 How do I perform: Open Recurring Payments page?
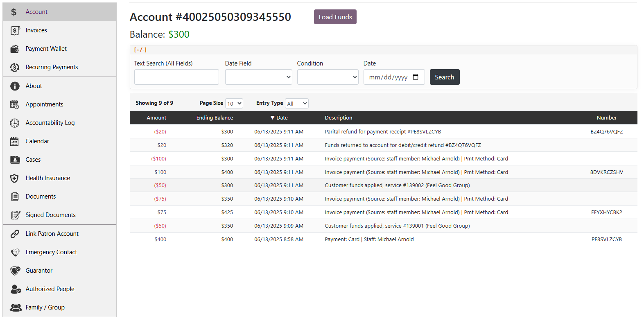[x=59, y=67]
